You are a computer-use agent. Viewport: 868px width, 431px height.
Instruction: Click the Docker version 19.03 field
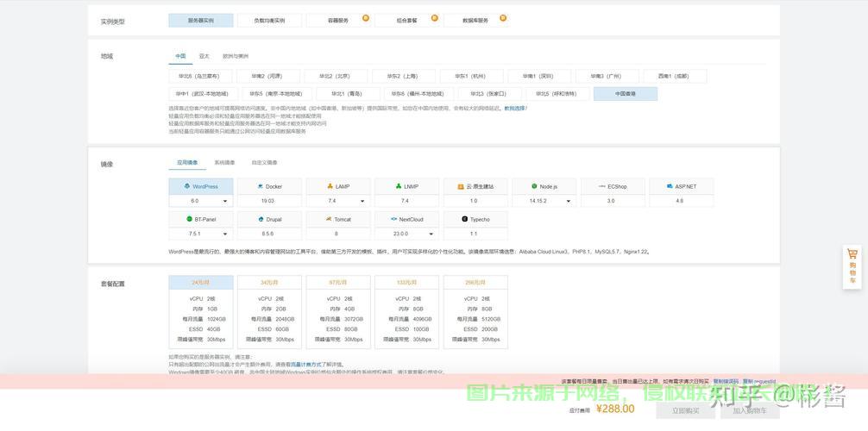[269, 202]
